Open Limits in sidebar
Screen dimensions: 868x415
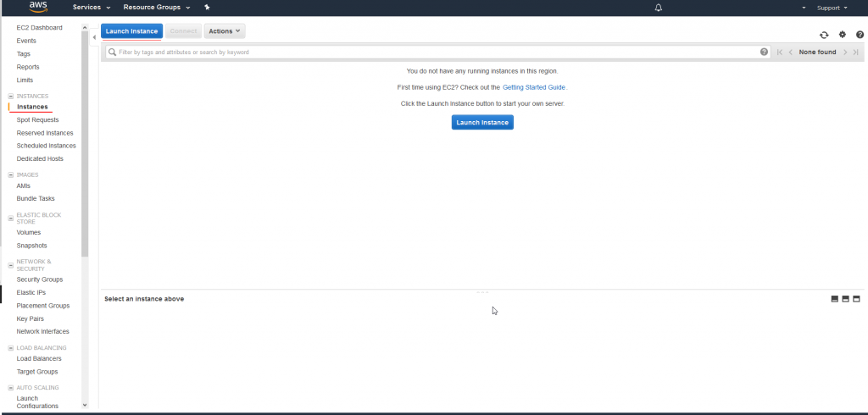(25, 80)
